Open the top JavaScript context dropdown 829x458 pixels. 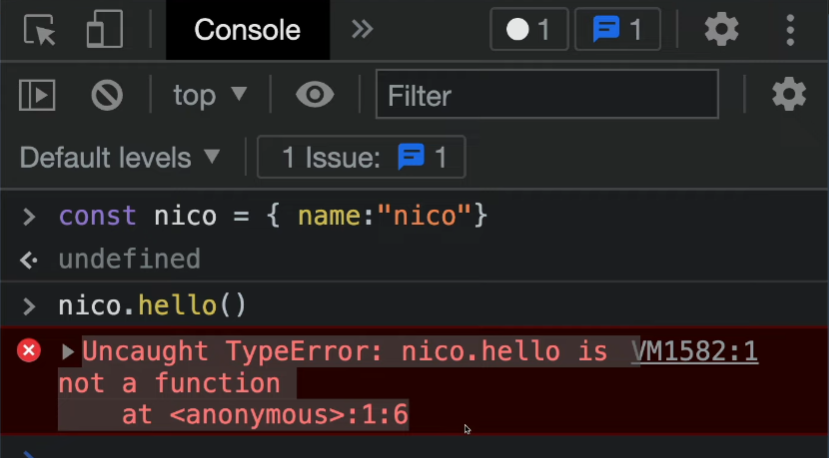point(210,95)
